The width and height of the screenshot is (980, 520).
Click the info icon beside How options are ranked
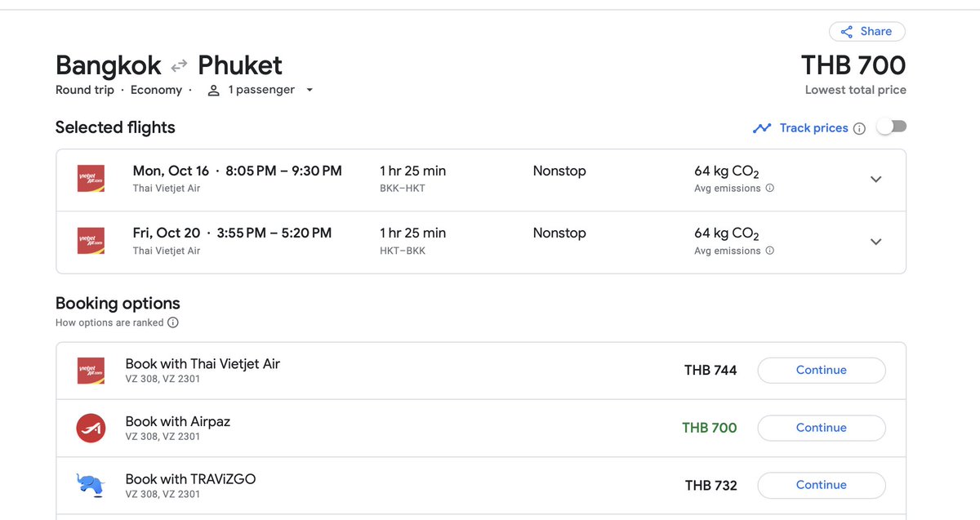[x=173, y=322]
